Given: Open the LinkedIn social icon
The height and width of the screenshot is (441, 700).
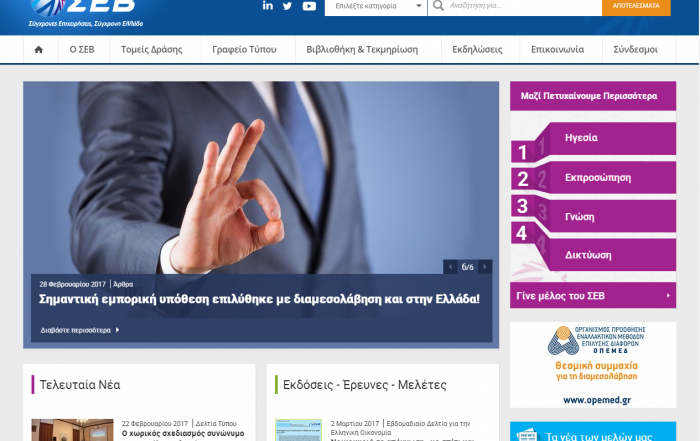Looking at the screenshot, I should click(267, 6).
